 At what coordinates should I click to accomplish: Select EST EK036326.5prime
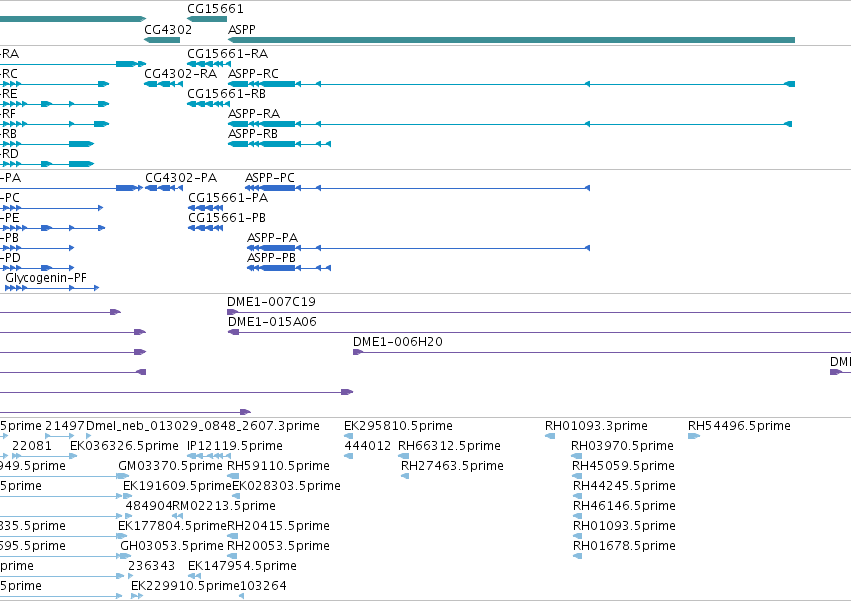tap(124, 446)
